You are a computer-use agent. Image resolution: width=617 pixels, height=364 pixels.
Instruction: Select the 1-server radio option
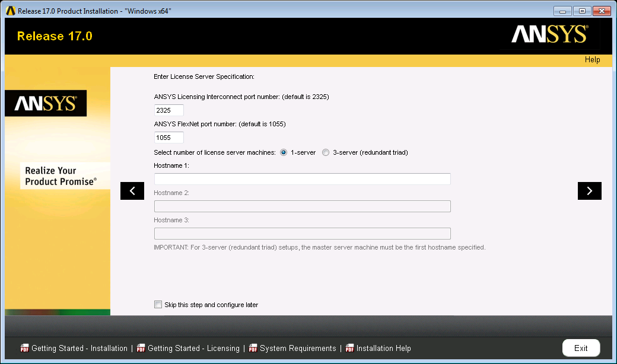pos(284,152)
